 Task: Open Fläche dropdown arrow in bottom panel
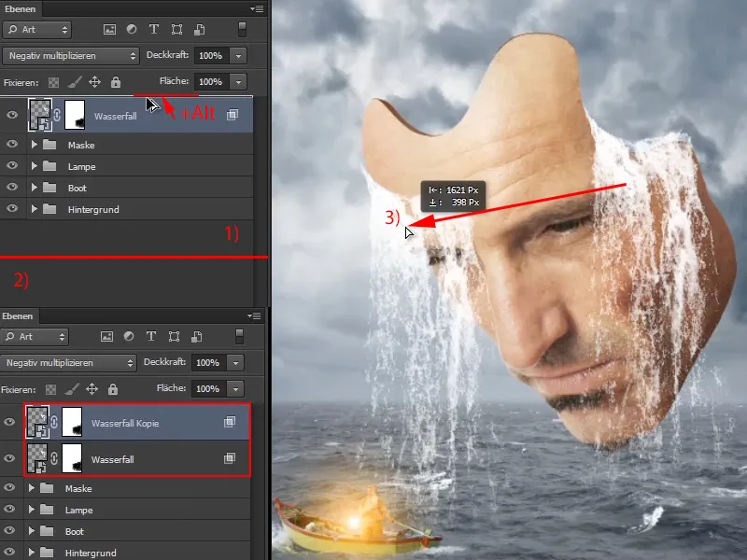pyautogui.click(x=235, y=389)
